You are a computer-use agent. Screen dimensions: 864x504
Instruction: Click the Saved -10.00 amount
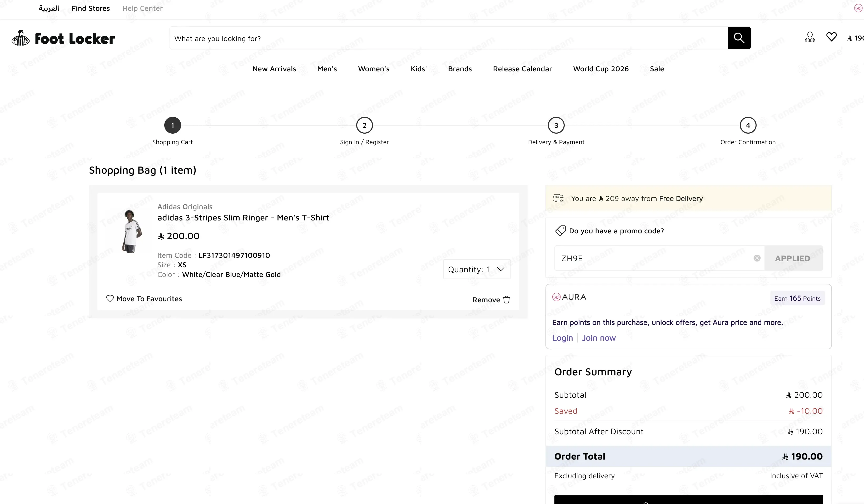click(x=805, y=411)
